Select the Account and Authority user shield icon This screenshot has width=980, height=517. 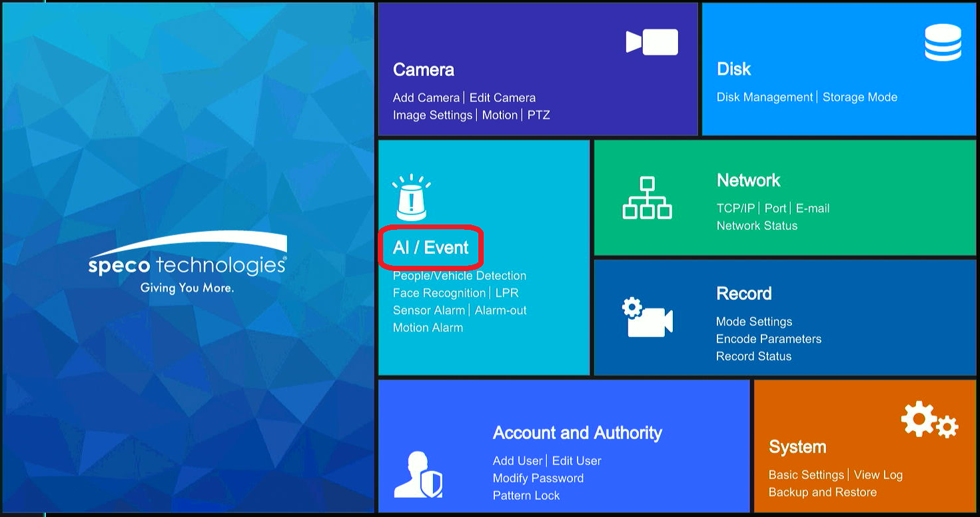pyautogui.click(x=420, y=474)
